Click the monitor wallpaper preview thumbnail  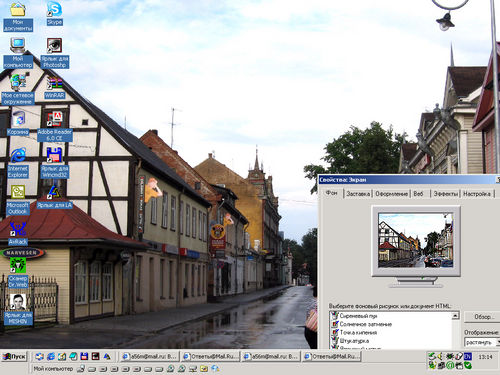416,240
